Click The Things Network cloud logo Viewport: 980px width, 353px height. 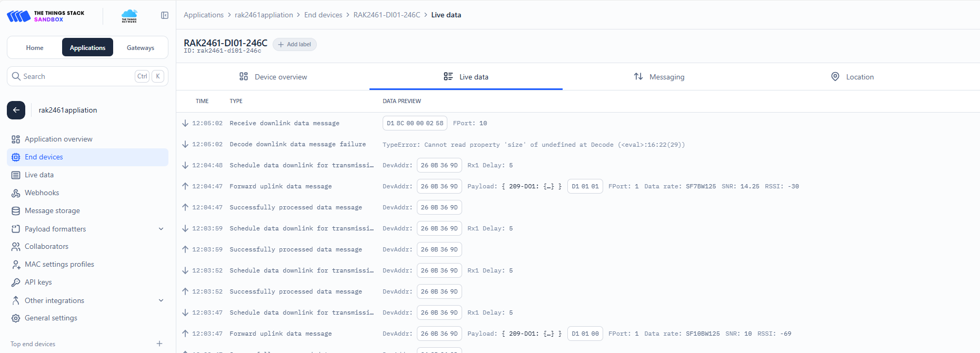(129, 16)
